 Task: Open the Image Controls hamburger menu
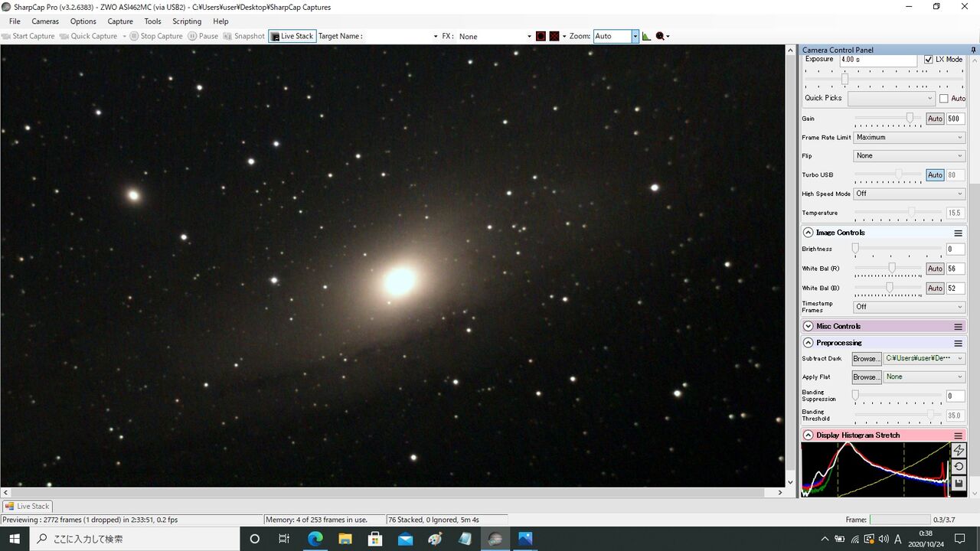click(958, 233)
